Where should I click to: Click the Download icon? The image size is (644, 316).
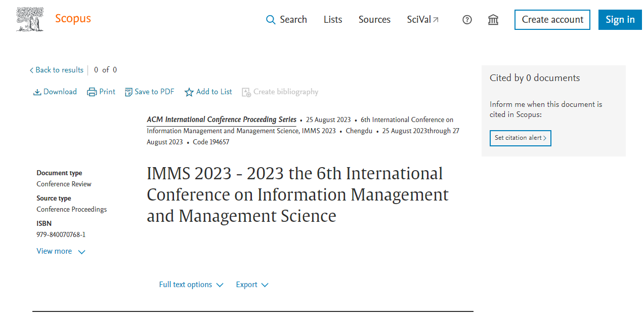pyautogui.click(x=37, y=92)
